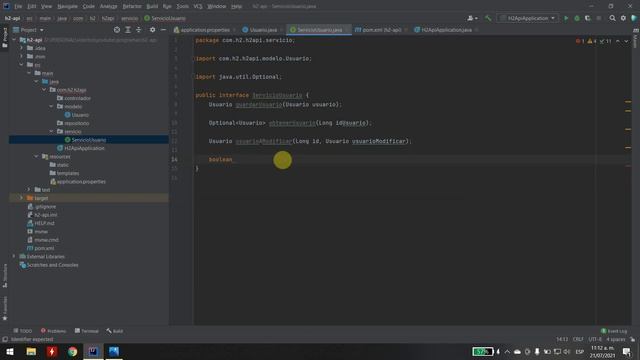Click Expand All icon in Project panel
The width and height of the screenshot is (640, 360).
point(128,30)
